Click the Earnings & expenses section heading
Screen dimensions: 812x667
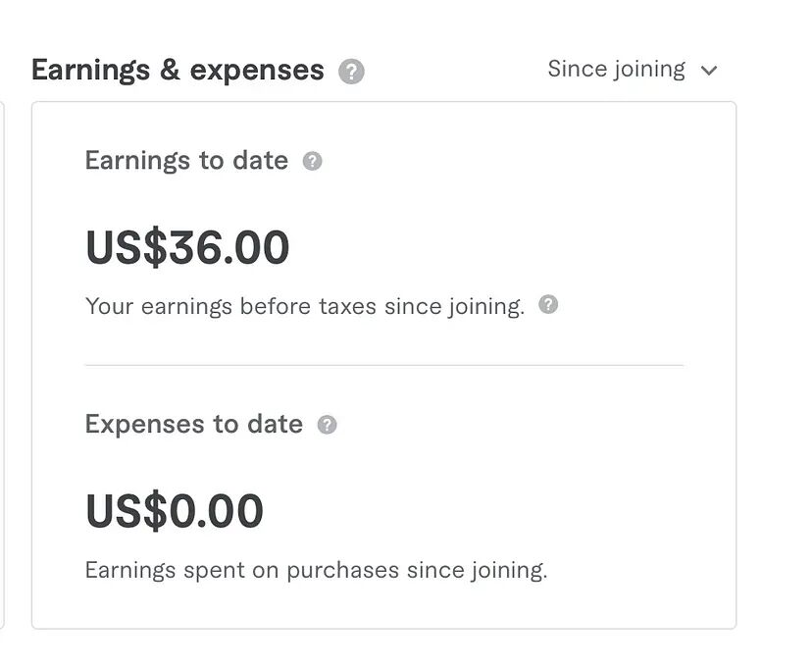178,71
